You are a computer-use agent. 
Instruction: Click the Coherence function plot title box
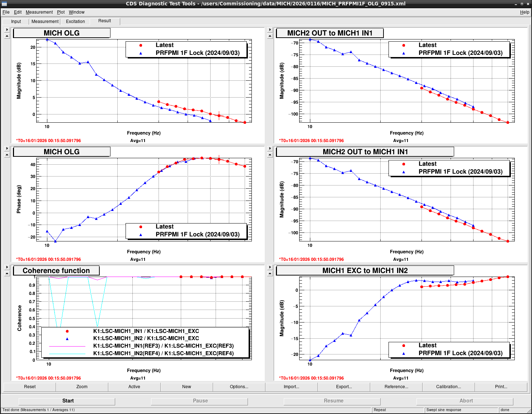click(x=56, y=270)
